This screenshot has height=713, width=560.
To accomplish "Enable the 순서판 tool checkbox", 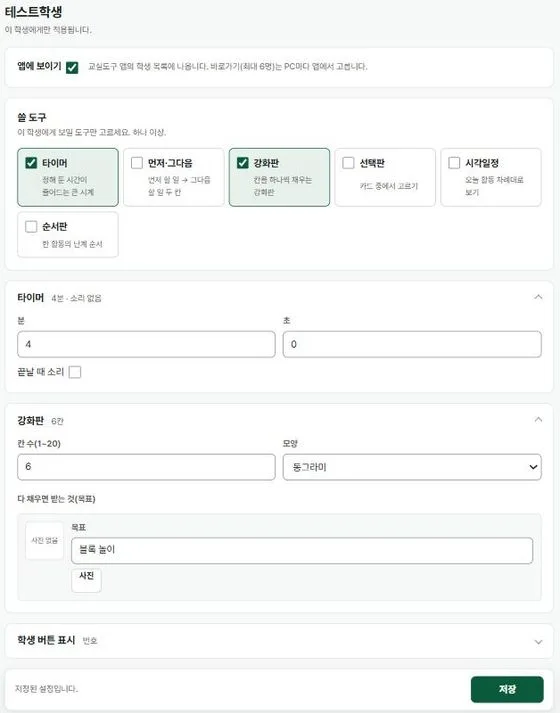I will click(31, 226).
